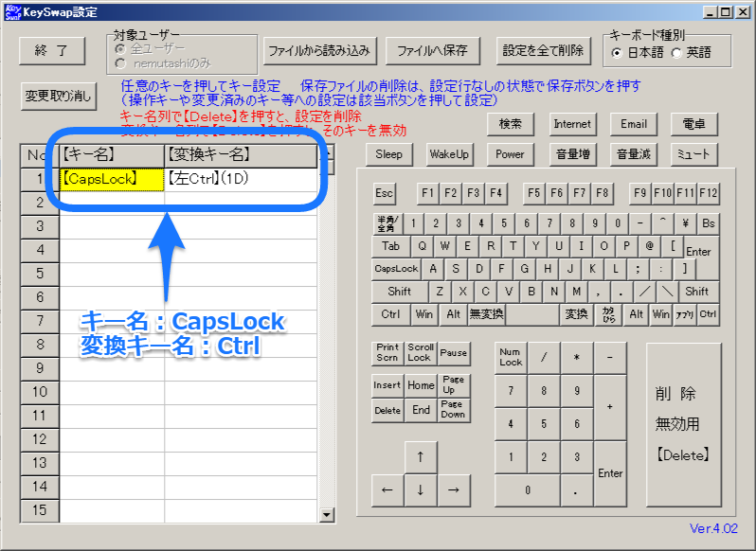This screenshot has width=756, height=551.
Task: Click the 電卓 calculator key button
Action: [x=693, y=124]
